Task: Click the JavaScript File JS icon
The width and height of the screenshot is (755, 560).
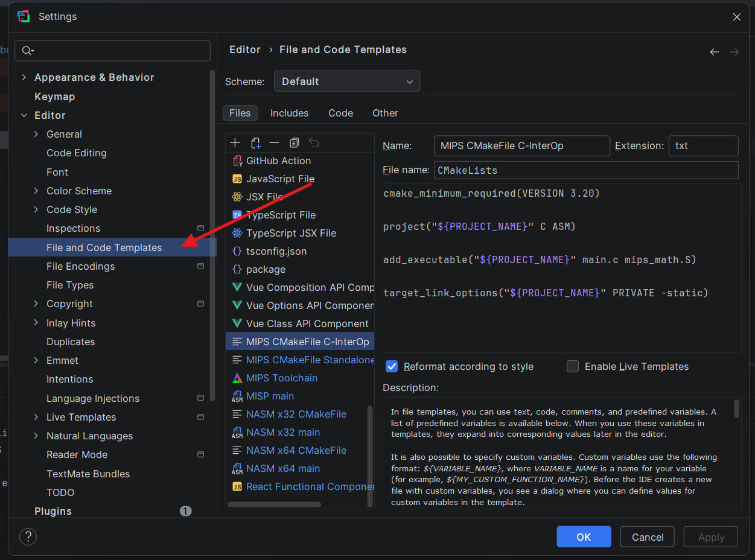Action: coord(237,179)
